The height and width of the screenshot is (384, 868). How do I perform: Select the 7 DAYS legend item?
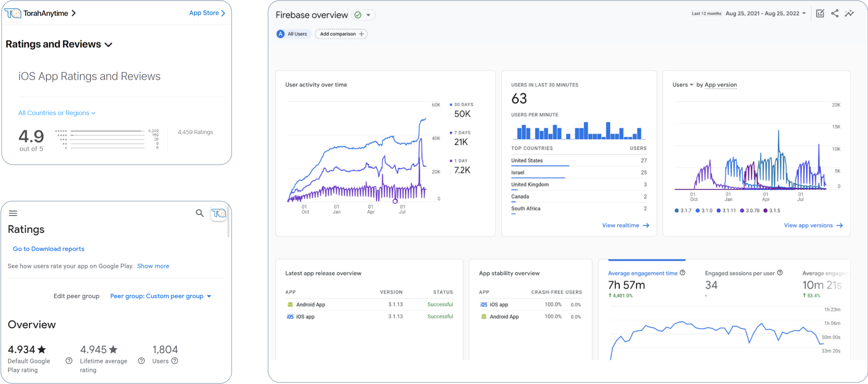click(460, 133)
